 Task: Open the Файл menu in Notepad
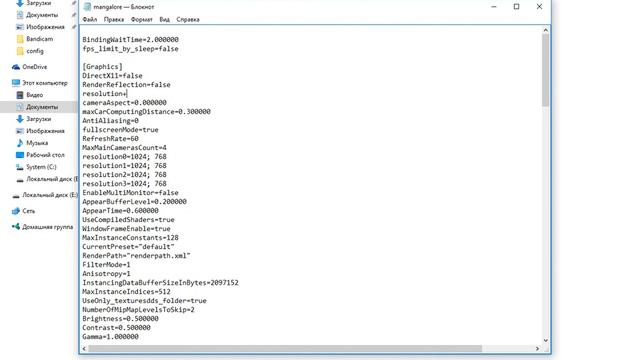tap(90, 20)
